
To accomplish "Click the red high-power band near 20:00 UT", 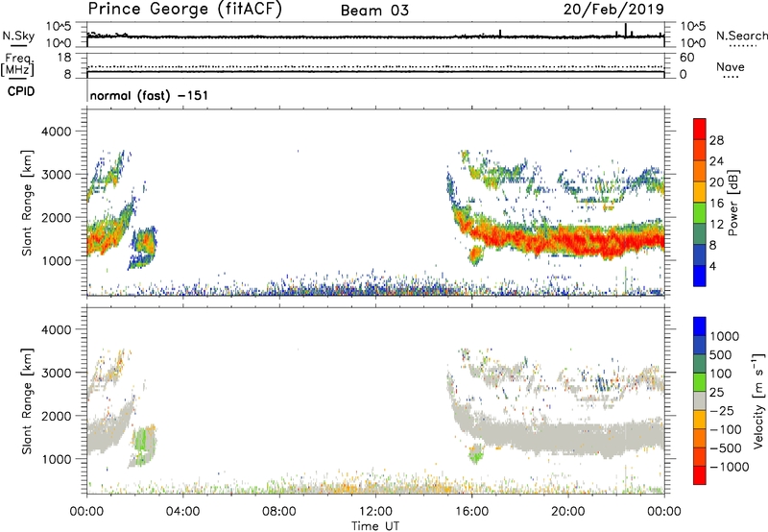I will point(568,240).
